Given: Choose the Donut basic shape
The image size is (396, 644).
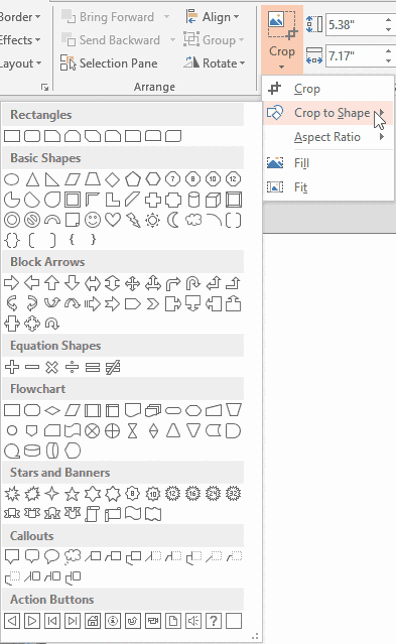Looking at the screenshot, I should click(x=12, y=220).
